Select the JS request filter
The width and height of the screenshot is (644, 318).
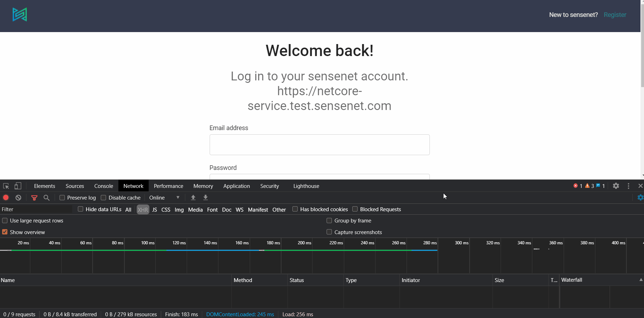tap(154, 209)
